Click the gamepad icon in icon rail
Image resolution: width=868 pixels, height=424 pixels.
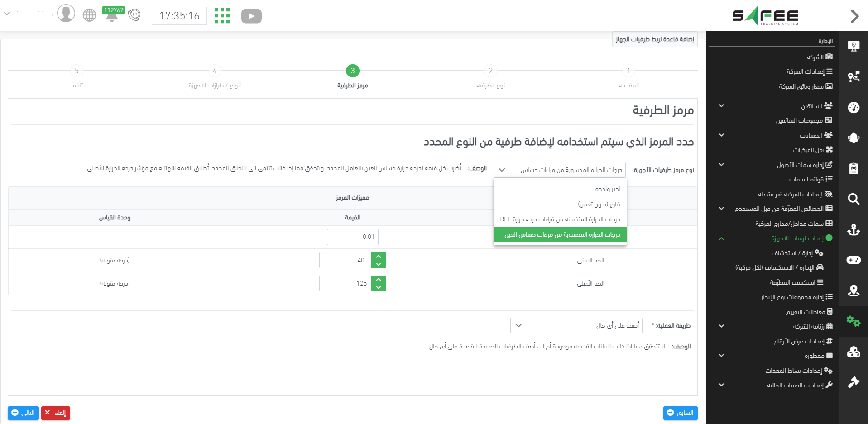854,260
